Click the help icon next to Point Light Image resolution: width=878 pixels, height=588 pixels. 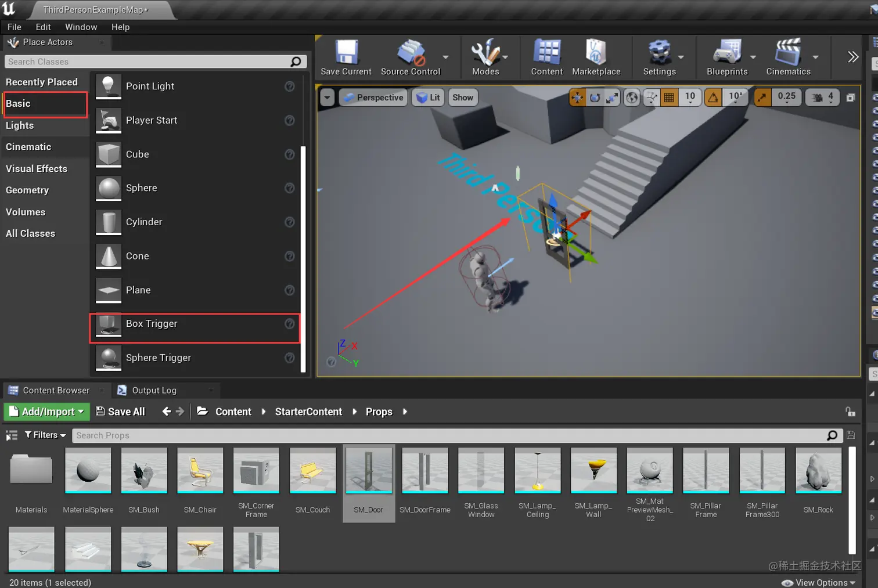pyautogui.click(x=290, y=86)
